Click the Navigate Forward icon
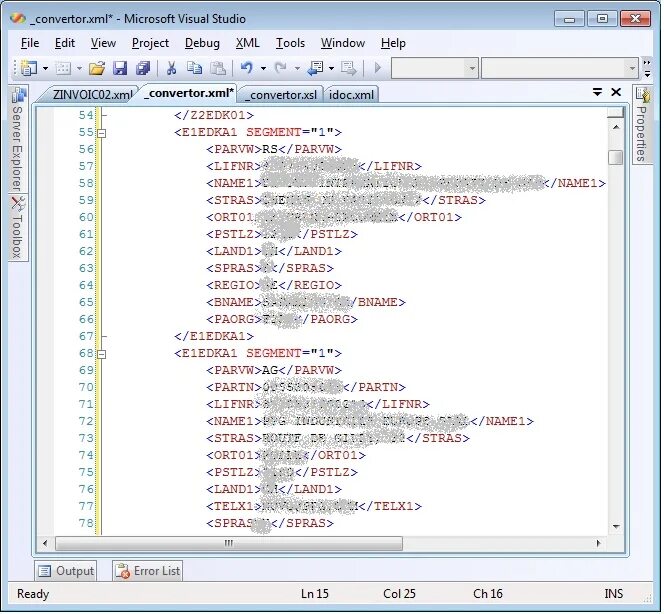Viewport: 664px width, 614px height. coord(349,68)
